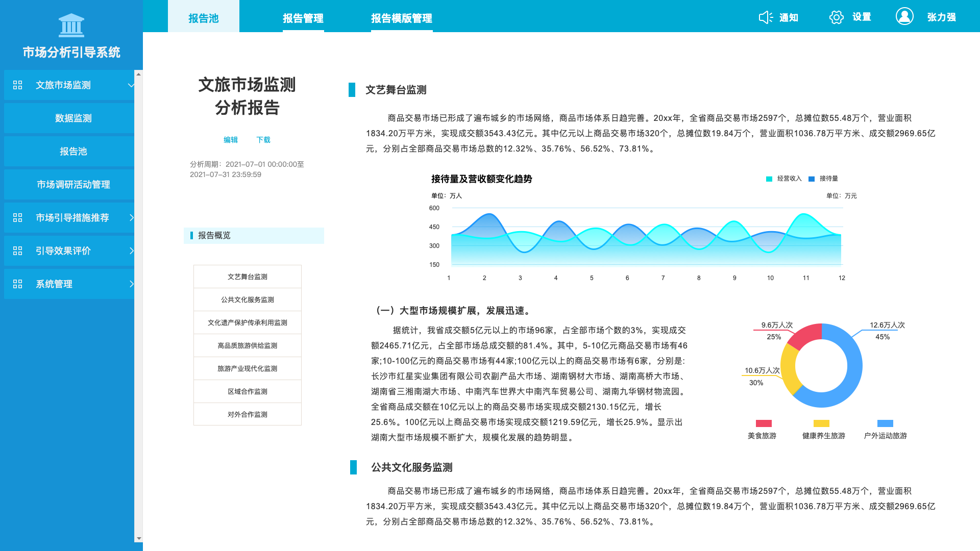Click grid icon beside 文旅市场监测
Screen dimensions: 980x551
[18, 85]
